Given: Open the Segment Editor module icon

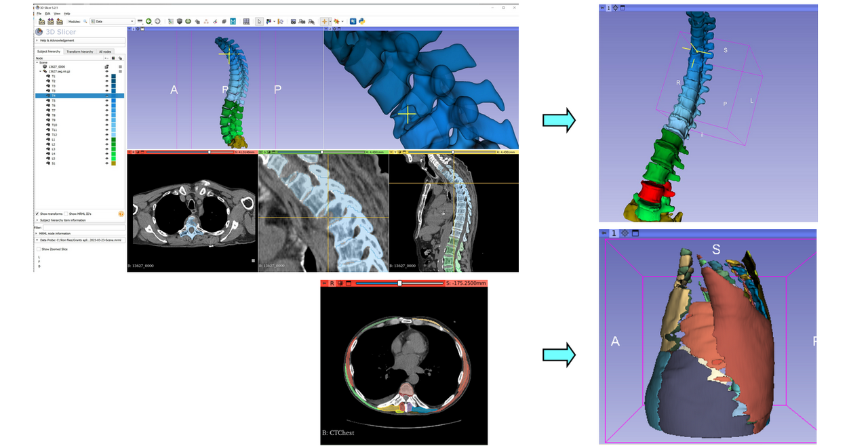Looking at the screenshot, I should 214,21.
